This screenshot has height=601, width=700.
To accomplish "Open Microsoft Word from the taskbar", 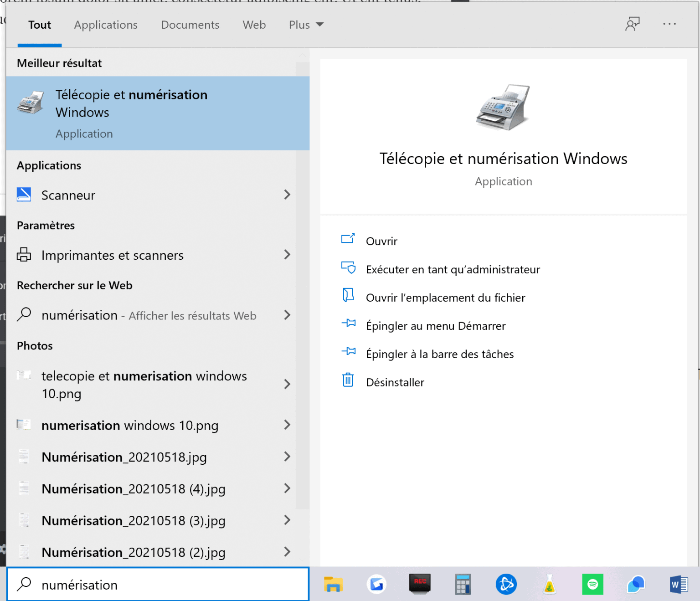I will coord(679,584).
